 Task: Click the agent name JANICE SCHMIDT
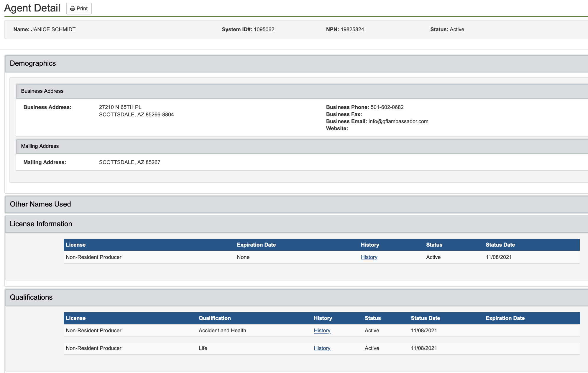tap(53, 29)
